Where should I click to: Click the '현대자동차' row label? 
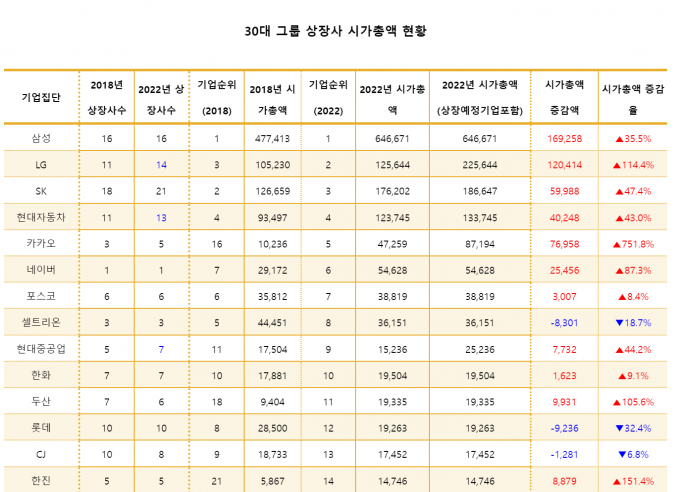(41, 217)
